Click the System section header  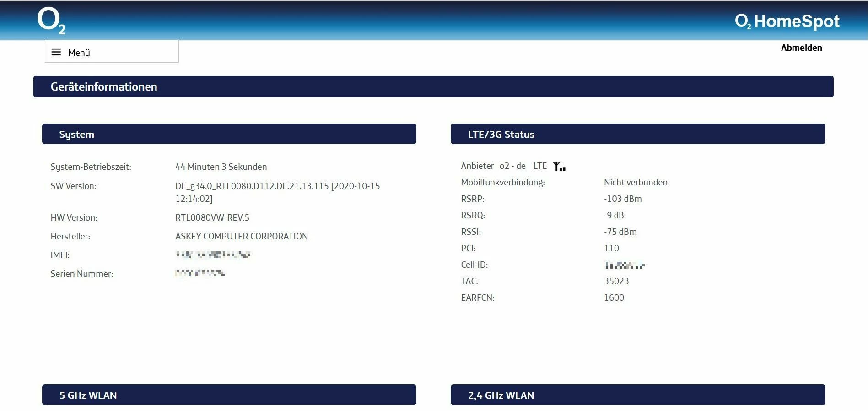coord(229,134)
